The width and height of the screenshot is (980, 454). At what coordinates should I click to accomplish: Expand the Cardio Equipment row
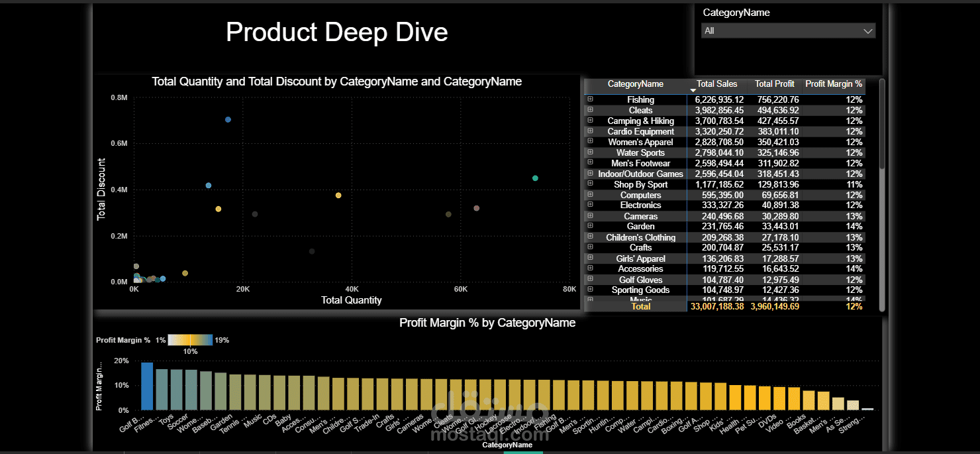click(590, 131)
